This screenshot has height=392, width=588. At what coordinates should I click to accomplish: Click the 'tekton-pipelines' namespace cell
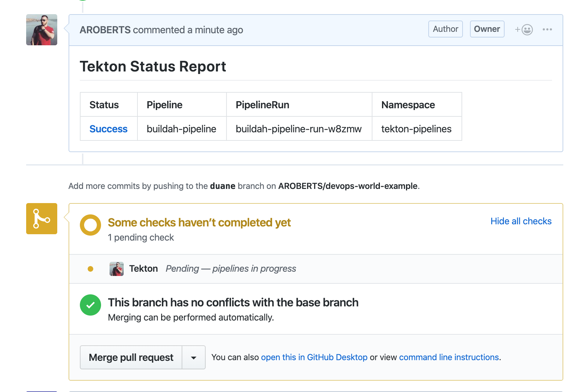tap(417, 129)
